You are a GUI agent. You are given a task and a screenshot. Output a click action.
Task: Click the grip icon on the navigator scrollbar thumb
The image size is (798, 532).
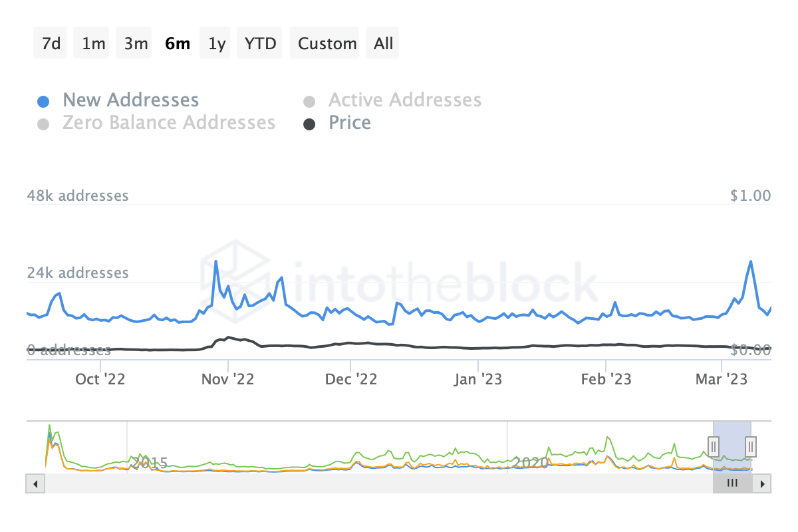[732, 483]
